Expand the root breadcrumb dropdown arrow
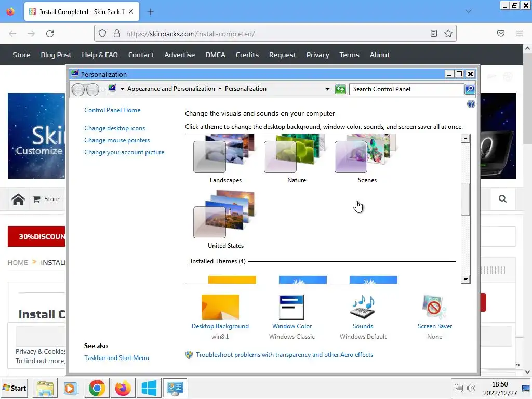Screen dimensions: 532x399 [122, 89]
